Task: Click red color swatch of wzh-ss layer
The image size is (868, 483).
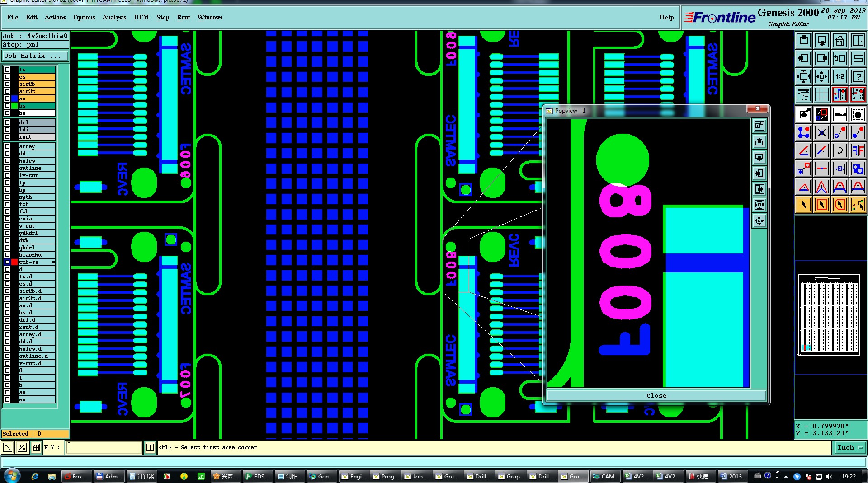Action: click(x=14, y=262)
